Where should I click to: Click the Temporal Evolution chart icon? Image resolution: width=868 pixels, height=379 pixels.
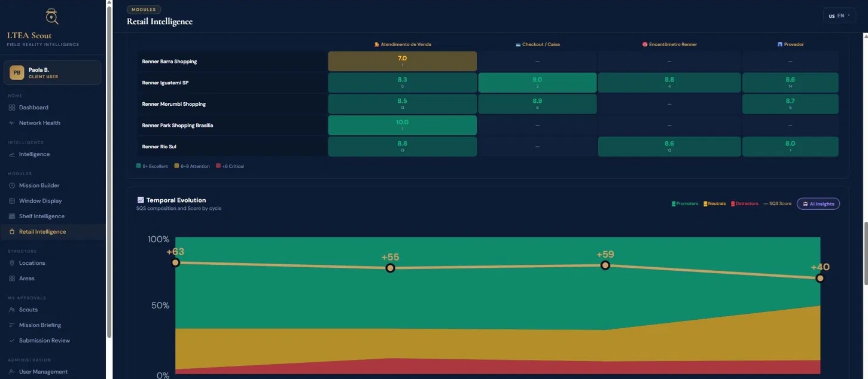point(141,200)
